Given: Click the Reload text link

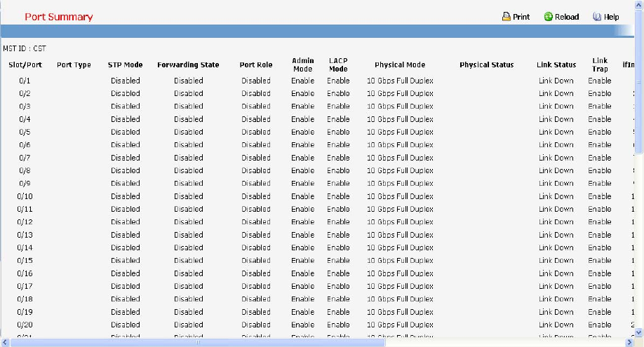Looking at the screenshot, I should tap(567, 17).
